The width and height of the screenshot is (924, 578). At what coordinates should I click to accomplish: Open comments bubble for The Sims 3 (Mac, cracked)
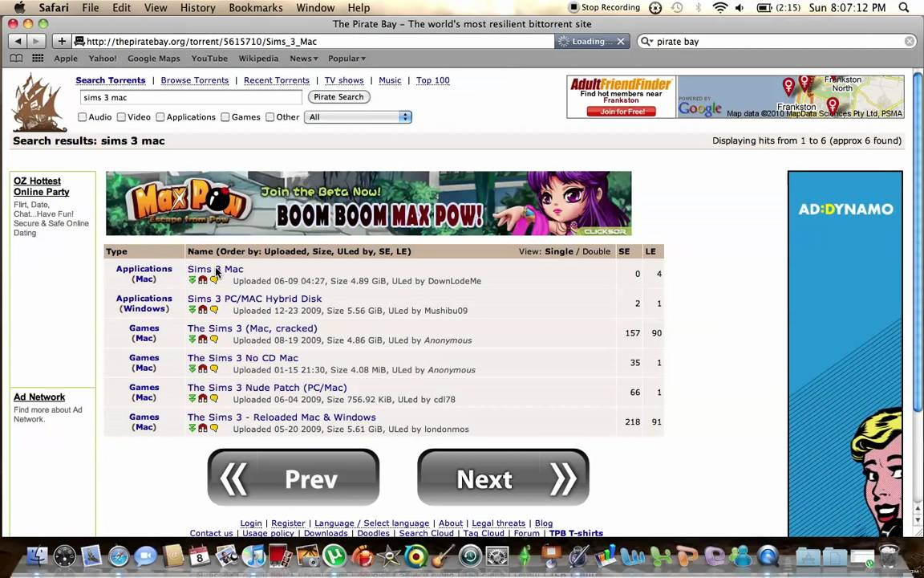(x=214, y=339)
